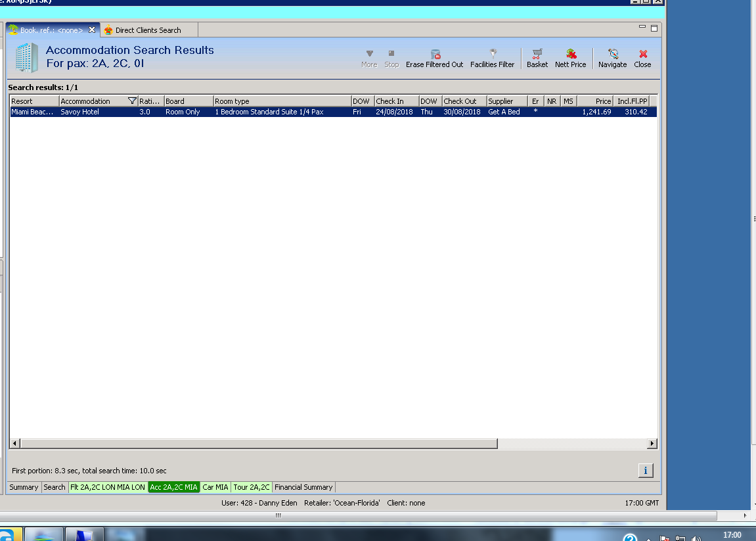
Task: Open the Facilities Filter funnel
Action: click(x=492, y=59)
